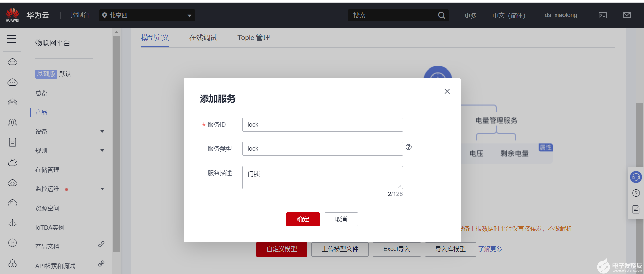Click the floating question mark help icon
This screenshot has height=274, width=644.
click(x=636, y=193)
